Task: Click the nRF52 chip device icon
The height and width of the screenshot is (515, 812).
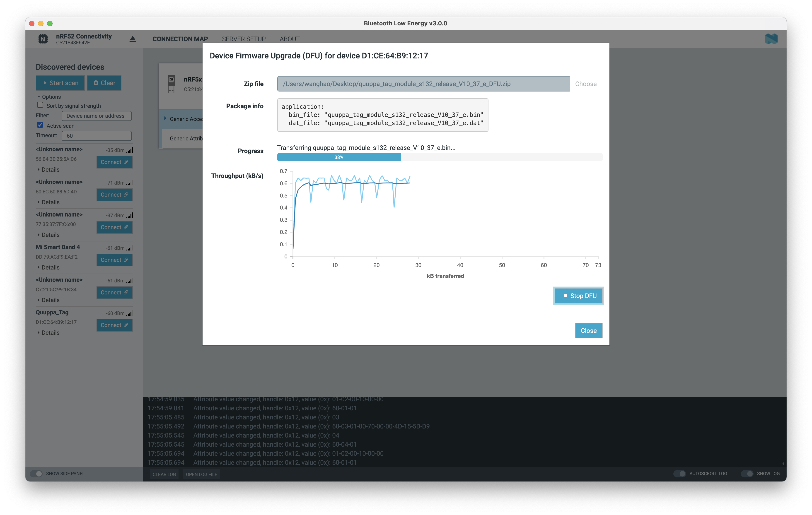Action: [x=43, y=39]
